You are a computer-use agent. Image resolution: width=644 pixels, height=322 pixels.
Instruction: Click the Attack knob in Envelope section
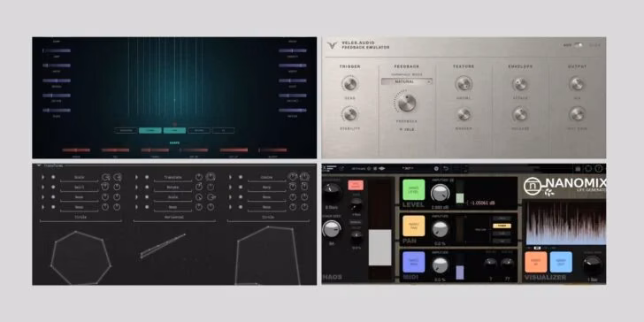(x=520, y=84)
